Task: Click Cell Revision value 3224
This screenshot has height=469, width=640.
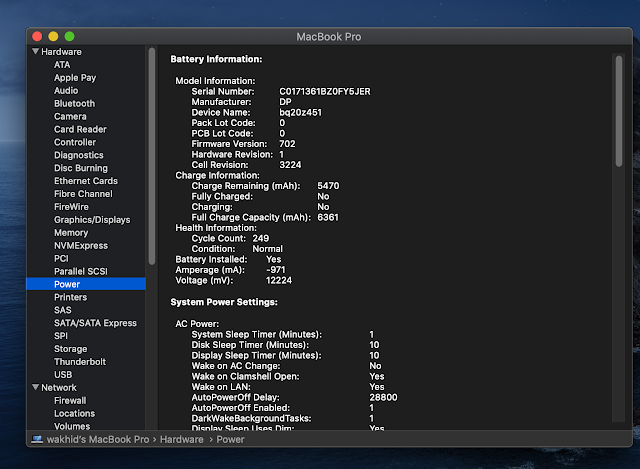Action: tap(290, 165)
